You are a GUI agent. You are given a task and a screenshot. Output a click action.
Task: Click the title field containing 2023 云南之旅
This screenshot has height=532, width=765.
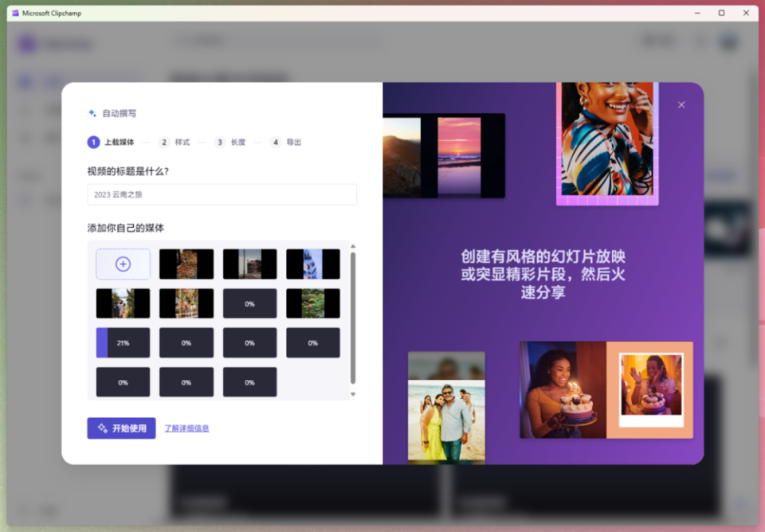pos(222,194)
